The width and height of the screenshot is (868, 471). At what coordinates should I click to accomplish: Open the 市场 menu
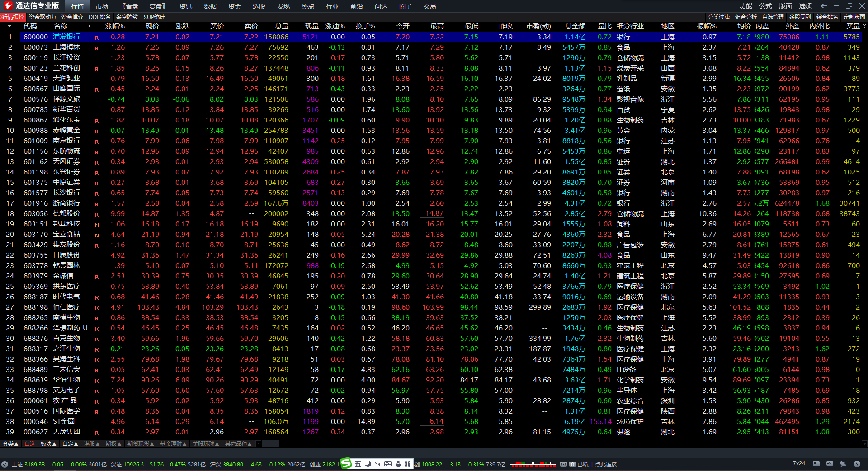click(102, 6)
